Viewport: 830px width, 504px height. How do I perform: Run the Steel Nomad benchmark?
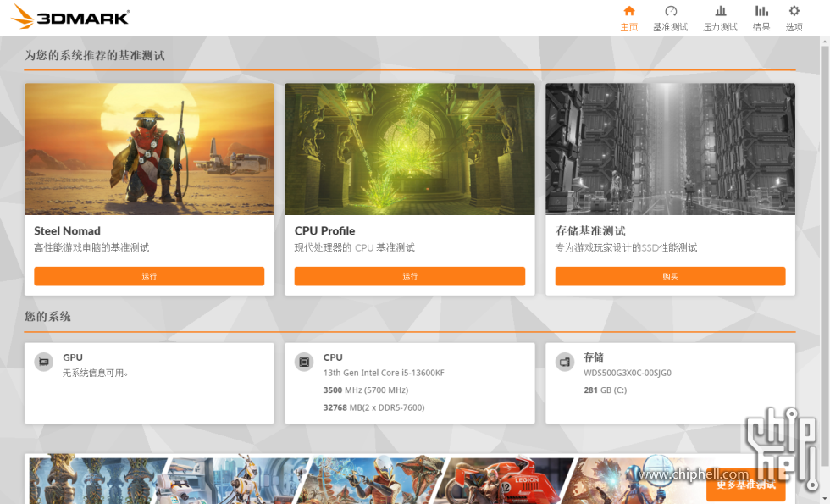click(x=149, y=276)
